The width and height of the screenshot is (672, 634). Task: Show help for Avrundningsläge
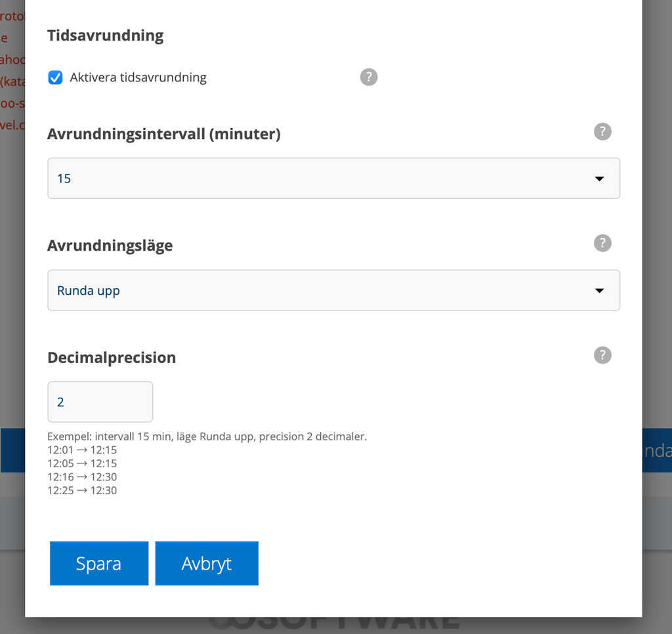click(x=602, y=243)
